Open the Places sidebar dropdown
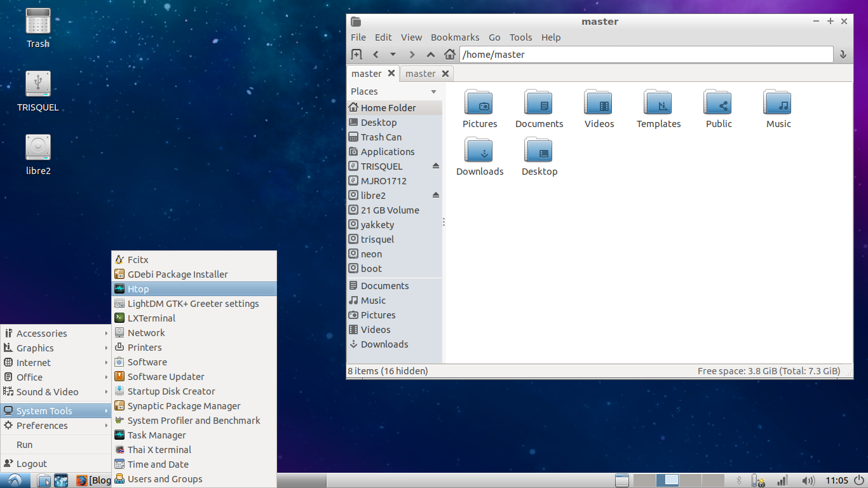This screenshot has width=868, height=488. click(x=435, y=91)
